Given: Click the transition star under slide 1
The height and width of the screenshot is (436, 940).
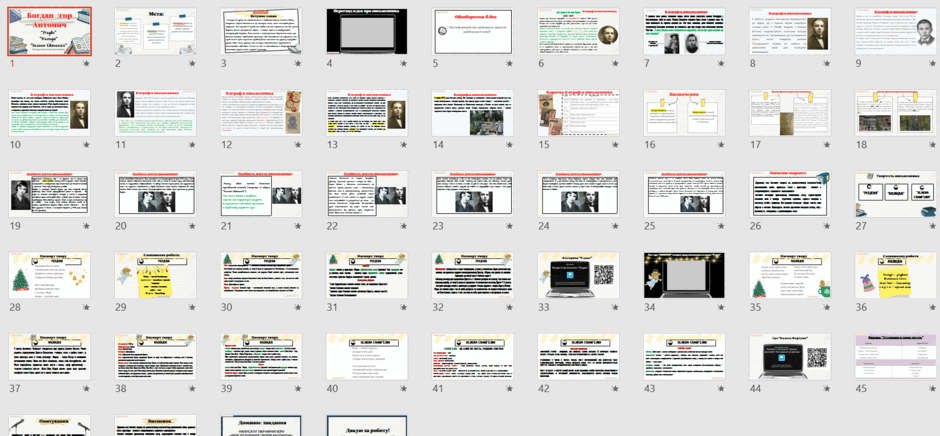Looking at the screenshot, I should tap(86, 63).
